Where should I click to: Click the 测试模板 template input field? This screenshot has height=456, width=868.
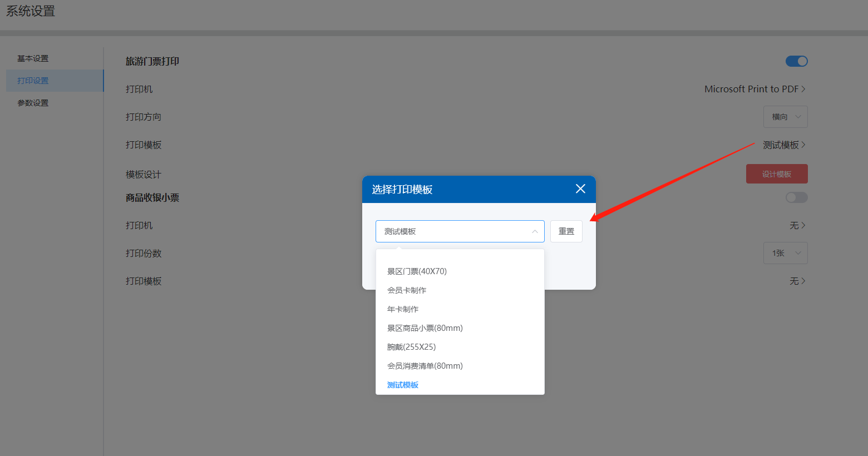pyautogui.click(x=451, y=231)
